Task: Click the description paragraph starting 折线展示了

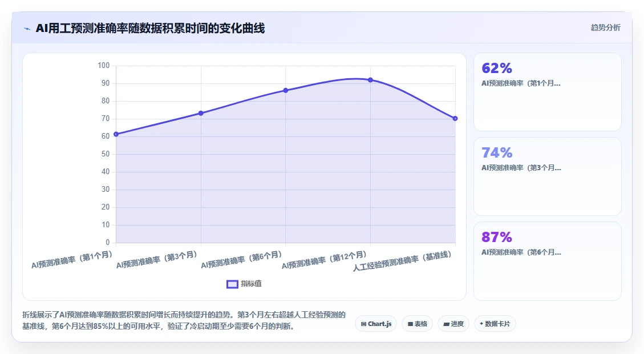Action: click(x=184, y=320)
